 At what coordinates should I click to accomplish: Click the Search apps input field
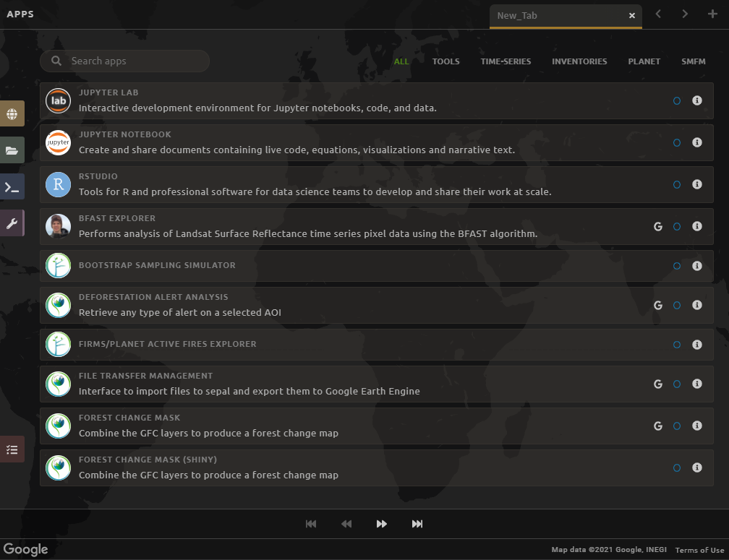coord(134,61)
